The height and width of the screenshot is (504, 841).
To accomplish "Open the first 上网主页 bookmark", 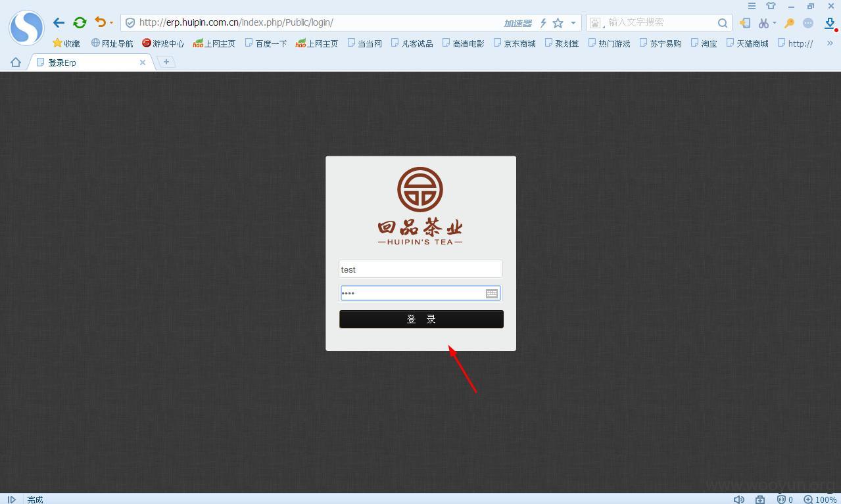I will point(214,43).
